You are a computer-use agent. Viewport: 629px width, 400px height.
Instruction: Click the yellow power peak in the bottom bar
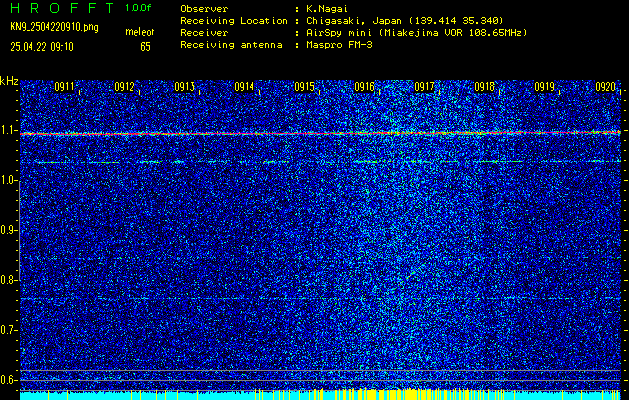(409, 394)
